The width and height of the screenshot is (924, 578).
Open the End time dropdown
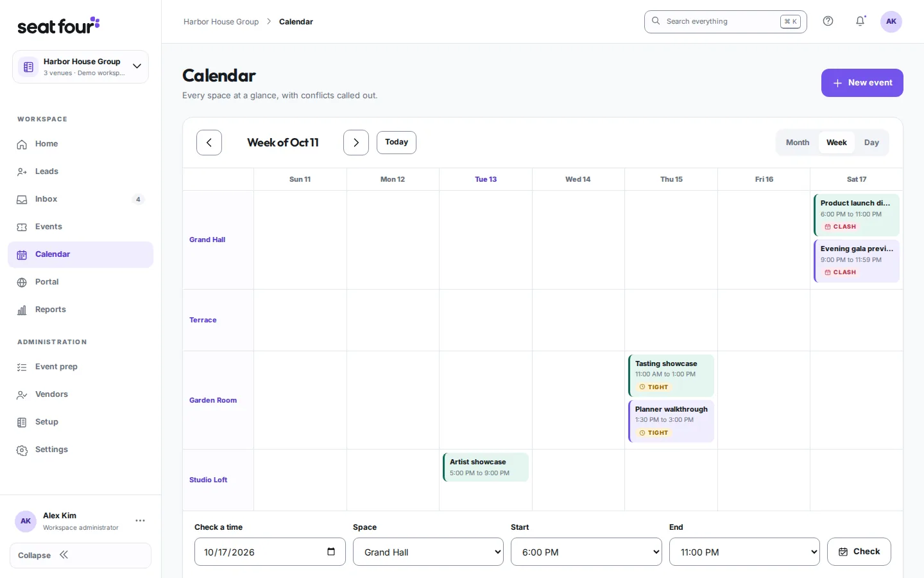point(744,552)
